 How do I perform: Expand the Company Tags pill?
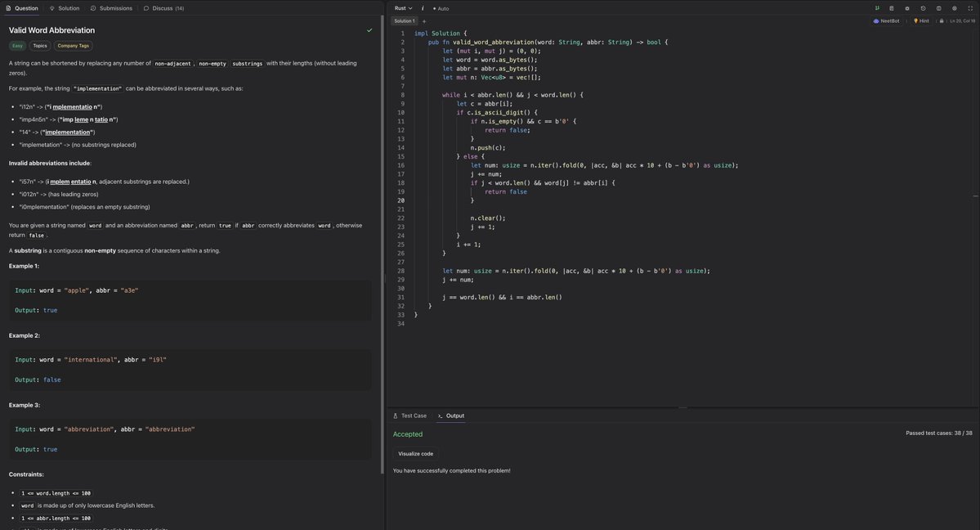tap(73, 46)
